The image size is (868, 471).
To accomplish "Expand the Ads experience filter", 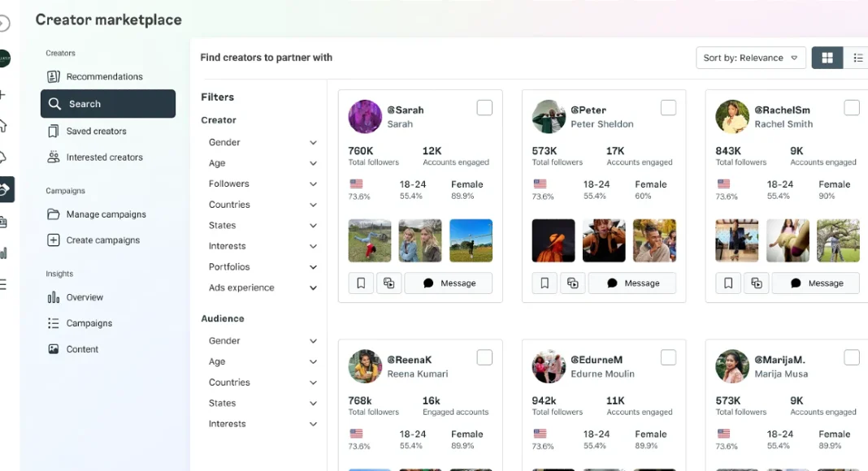I will 263,287.
